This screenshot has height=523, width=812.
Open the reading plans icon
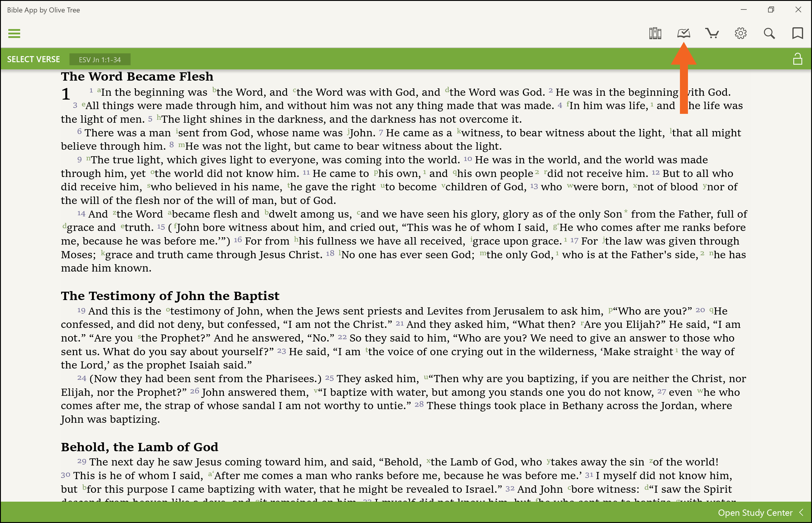(683, 33)
